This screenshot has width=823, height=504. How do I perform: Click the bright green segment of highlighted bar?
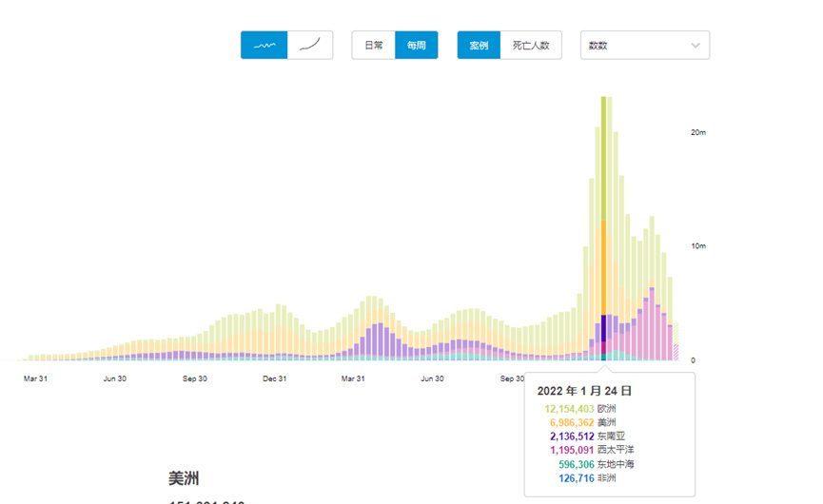click(603, 157)
